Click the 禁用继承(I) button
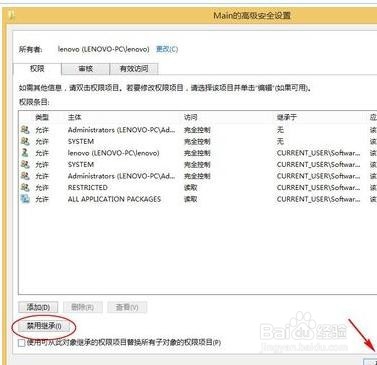Image resolution: width=377 pixels, height=365 pixels. 44,326
